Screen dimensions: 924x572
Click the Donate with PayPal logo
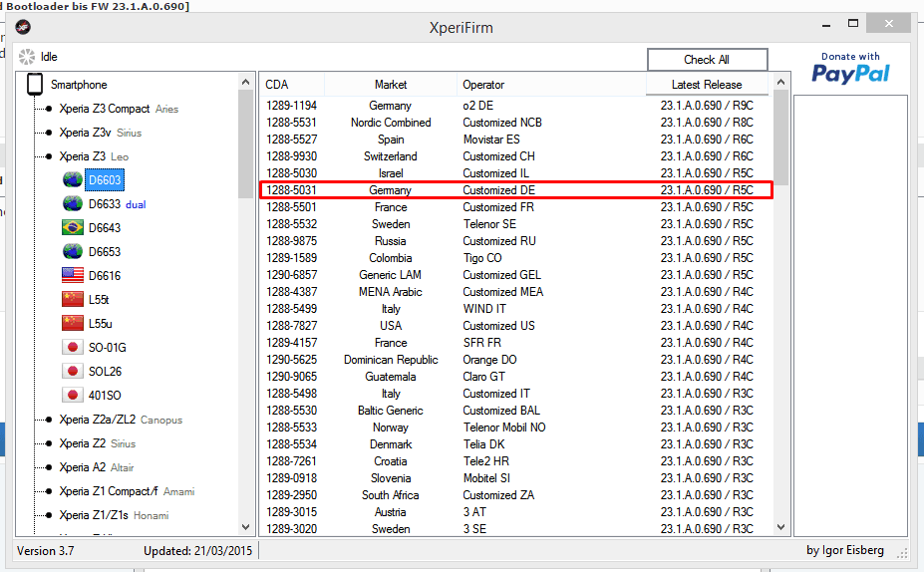tap(850, 69)
